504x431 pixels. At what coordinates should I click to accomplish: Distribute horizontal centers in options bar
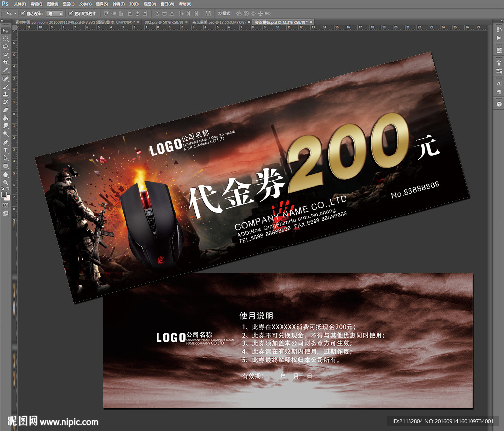pyautogui.click(x=189, y=13)
